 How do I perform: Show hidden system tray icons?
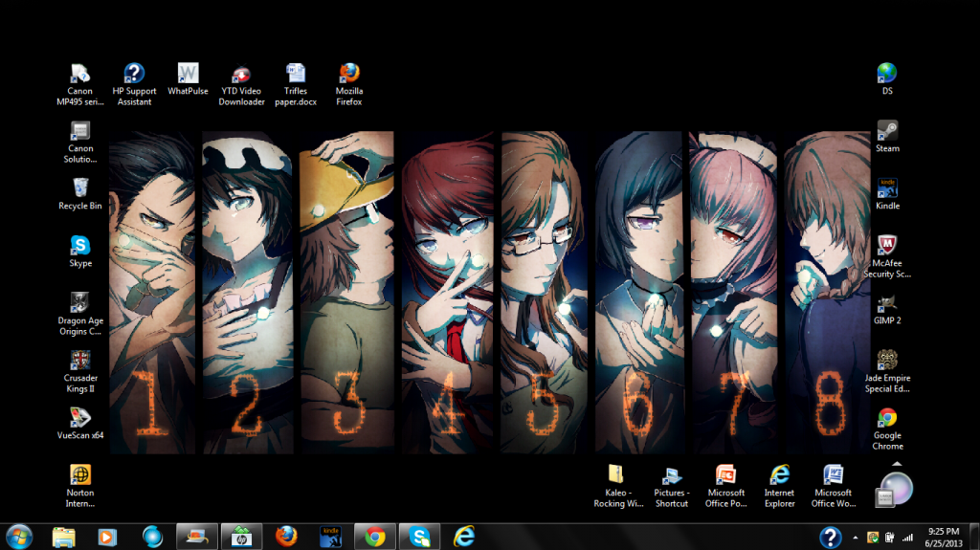(x=857, y=537)
